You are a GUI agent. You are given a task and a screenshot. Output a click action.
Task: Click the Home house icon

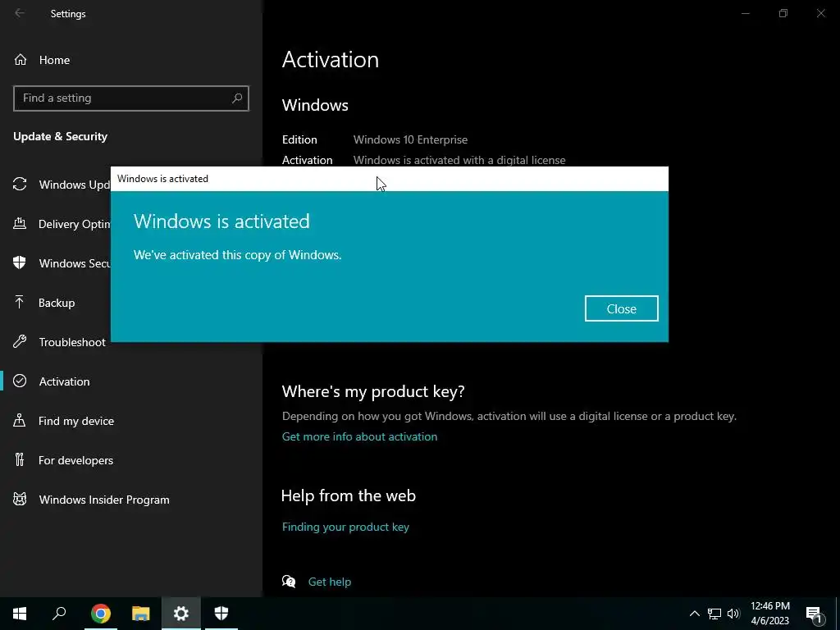click(x=21, y=60)
